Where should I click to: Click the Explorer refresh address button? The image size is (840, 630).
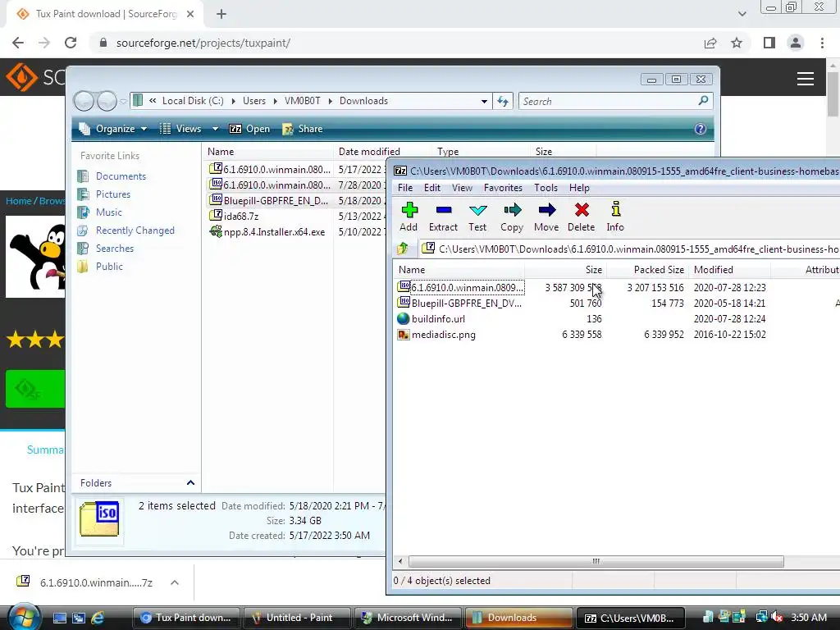(x=503, y=101)
